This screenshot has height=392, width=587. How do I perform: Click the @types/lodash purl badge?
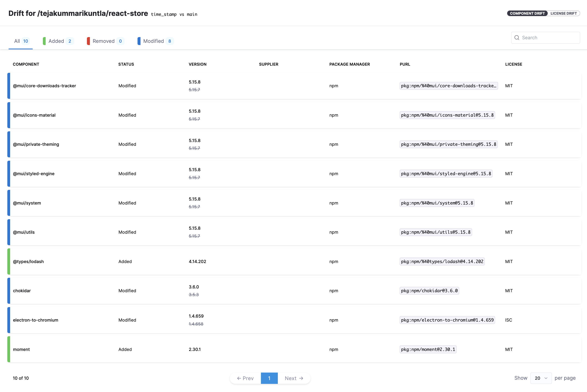coord(442,261)
